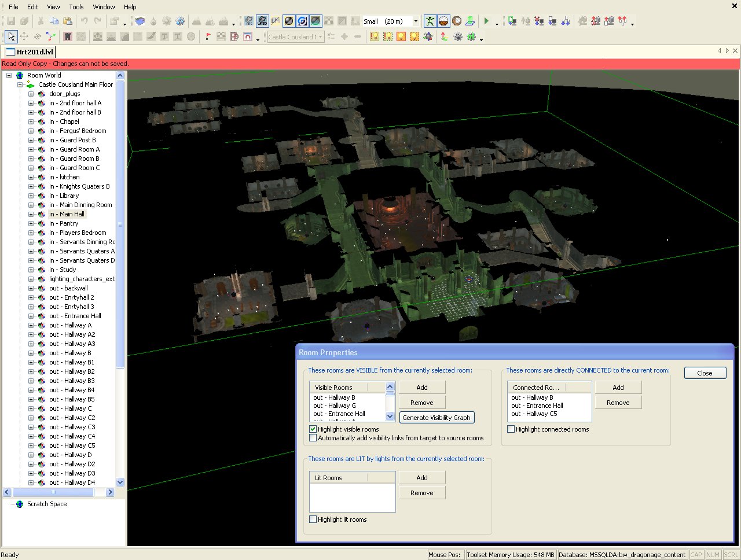
Task: Click the WASD camera mode icon
Action: 262,21
